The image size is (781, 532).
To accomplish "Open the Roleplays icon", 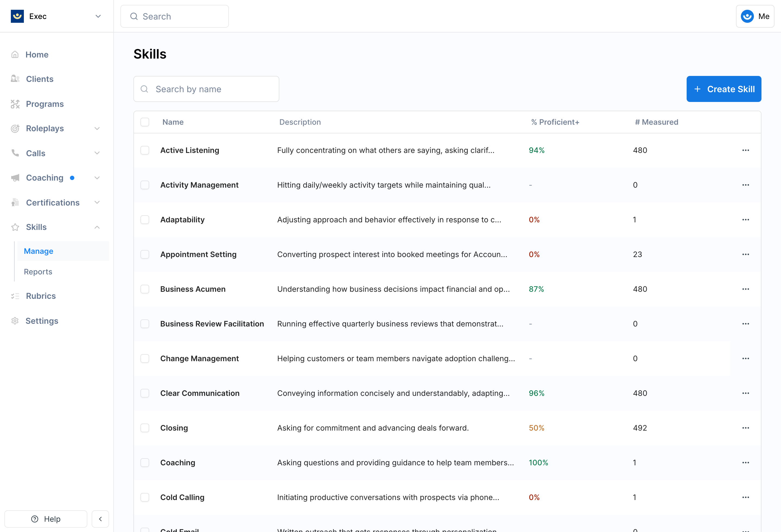I will 15,128.
